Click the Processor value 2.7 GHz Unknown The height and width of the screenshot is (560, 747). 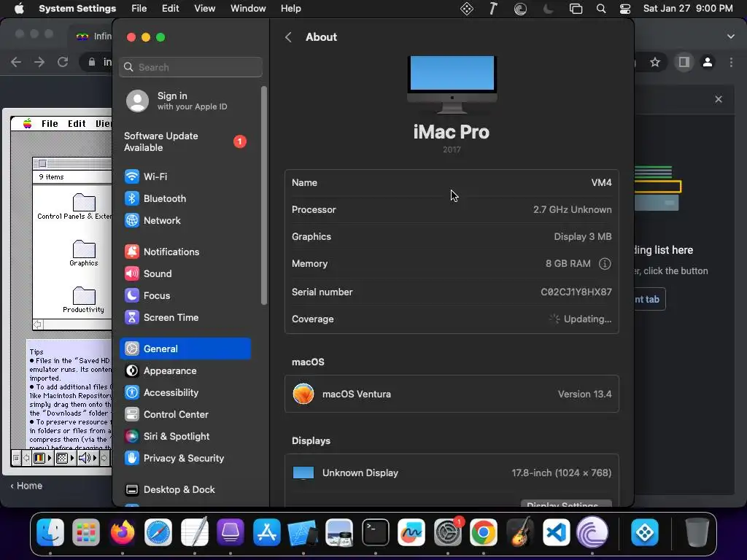tap(572, 209)
